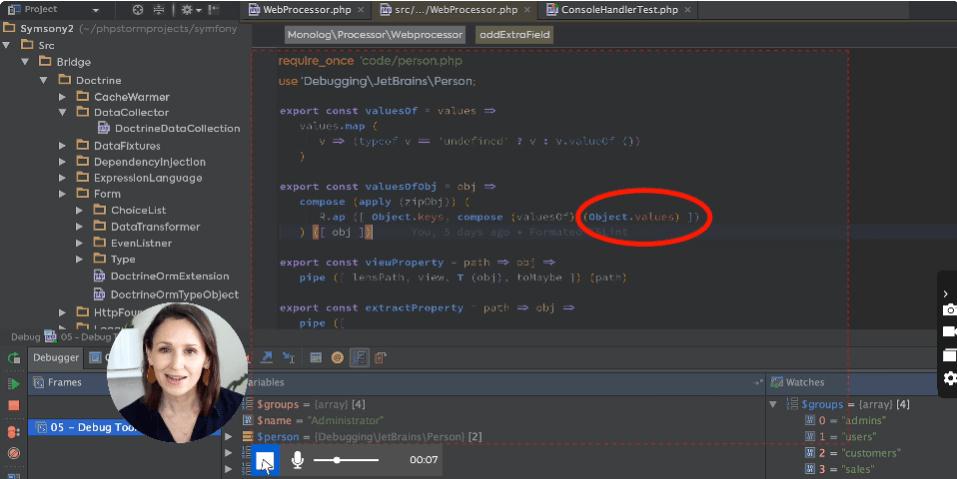Click the rerun debug icon
This screenshot has width=957, height=479.
pos(14,358)
